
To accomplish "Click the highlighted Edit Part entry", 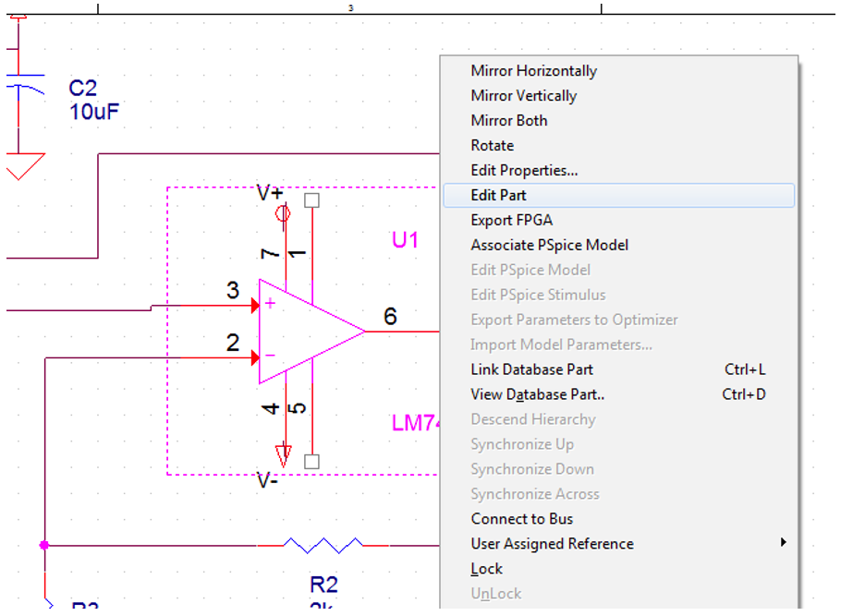I will (x=498, y=196).
